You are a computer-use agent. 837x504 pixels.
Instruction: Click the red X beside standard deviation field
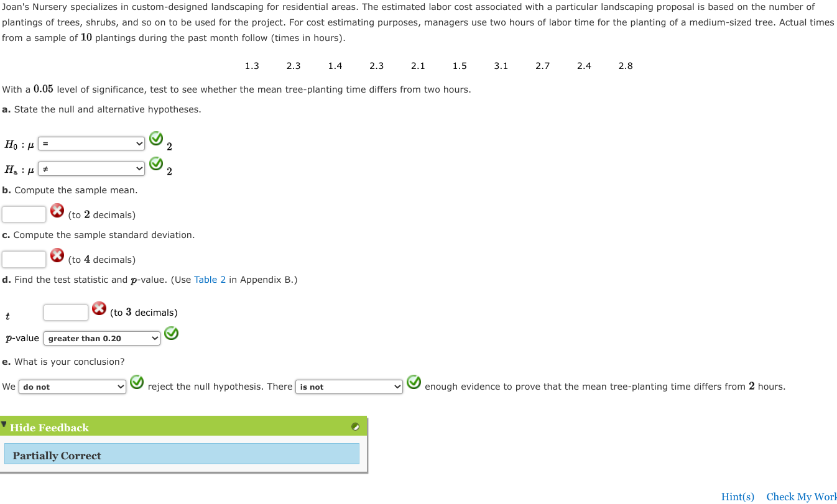[x=57, y=255]
